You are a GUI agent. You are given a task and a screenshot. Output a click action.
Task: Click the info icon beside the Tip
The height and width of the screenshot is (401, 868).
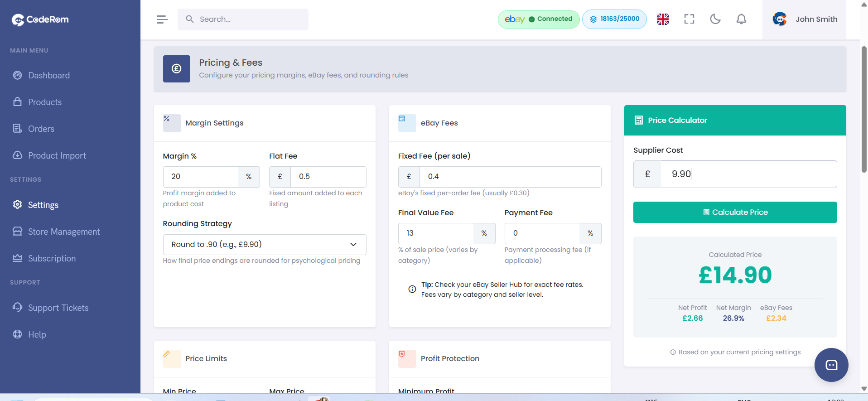coord(412,289)
